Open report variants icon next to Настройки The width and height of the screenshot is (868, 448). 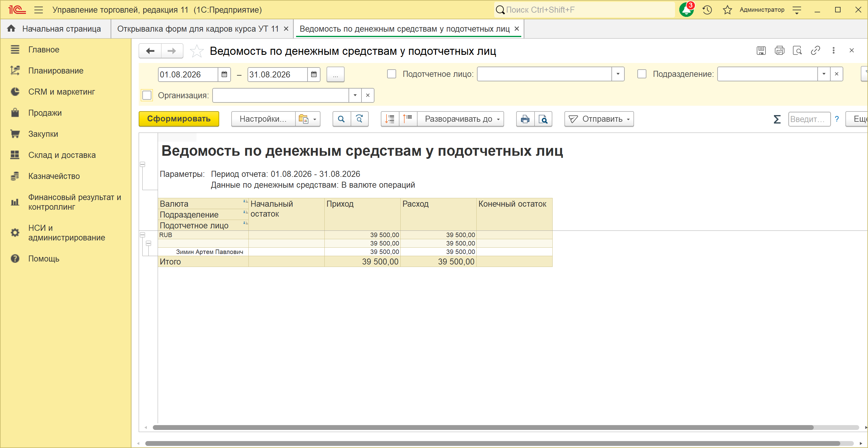click(x=308, y=119)
